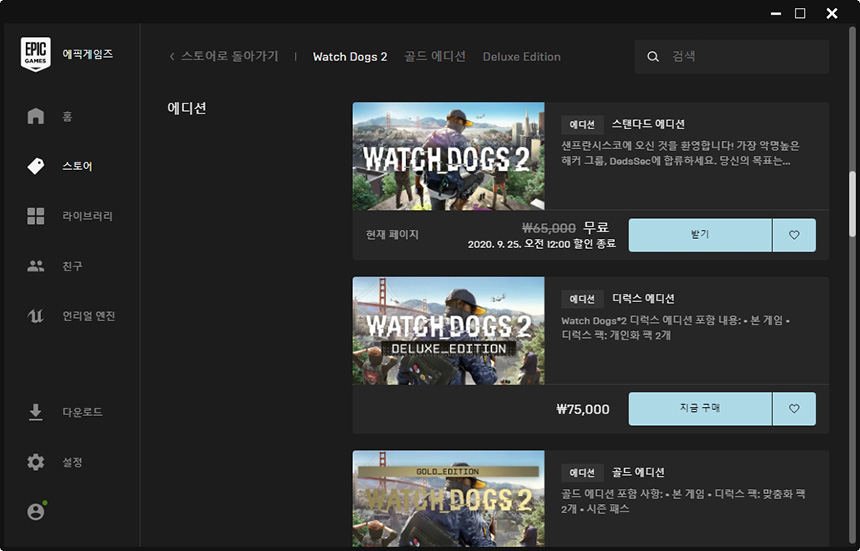Open the Settings gear icon
The height and width of the screenshot is (551, 860).
pyautogui.click(x=36, y=462)
